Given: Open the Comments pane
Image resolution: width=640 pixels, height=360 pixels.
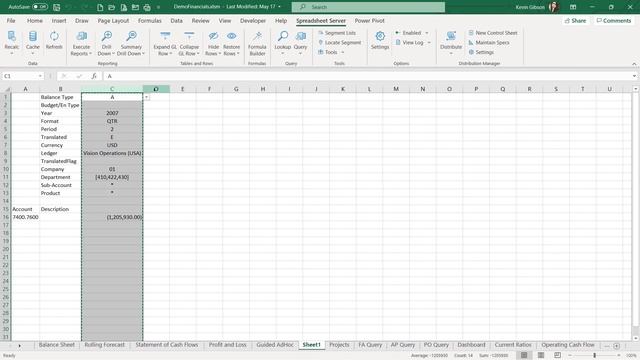Looking at the screenshot, I should [x=614, y=20].
